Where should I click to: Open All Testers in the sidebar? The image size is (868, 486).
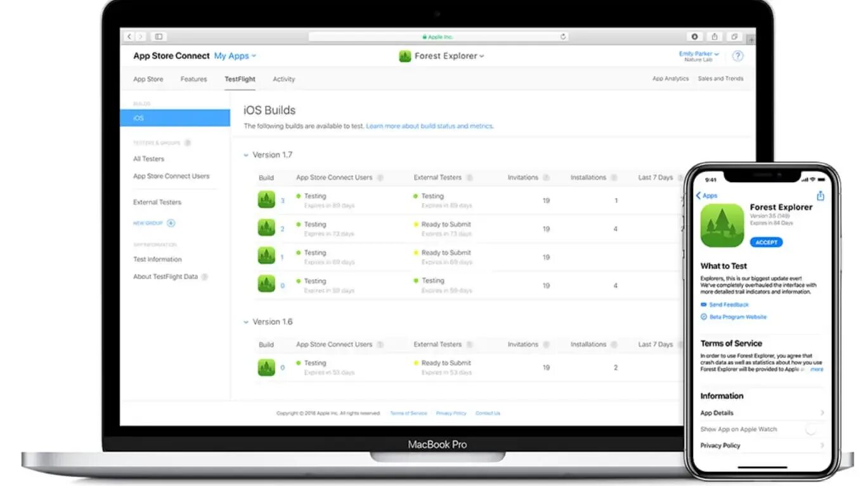(x=148, y=159)
